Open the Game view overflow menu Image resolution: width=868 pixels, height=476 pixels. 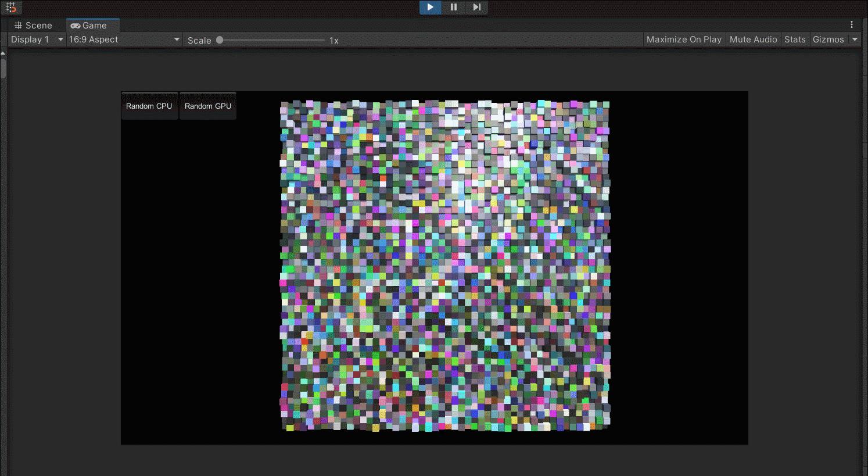pyautogui.click(x=852, y=24)
